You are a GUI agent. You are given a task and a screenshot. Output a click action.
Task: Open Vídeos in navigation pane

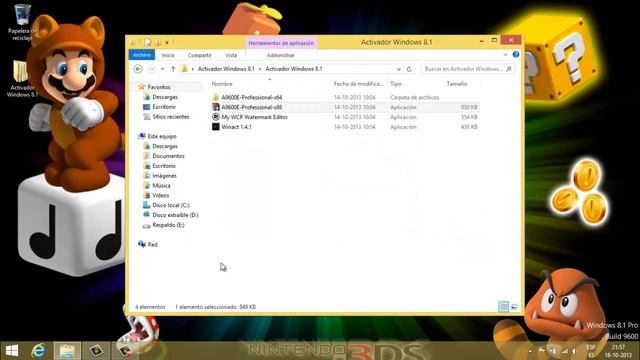coord(160,195)
